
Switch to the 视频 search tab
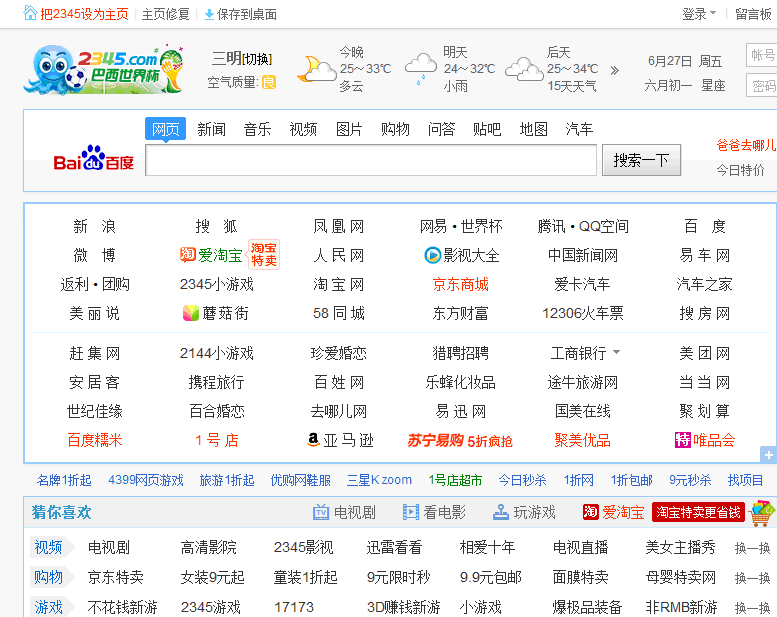(x=303, y=129)
